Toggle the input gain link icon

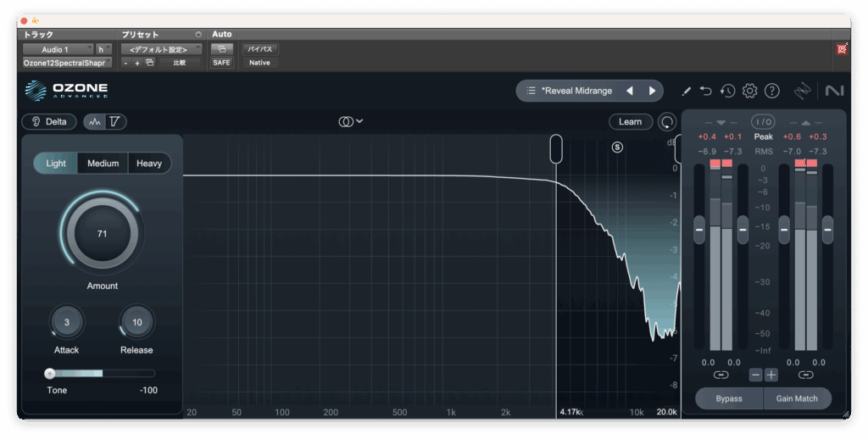tap(721, 375)
